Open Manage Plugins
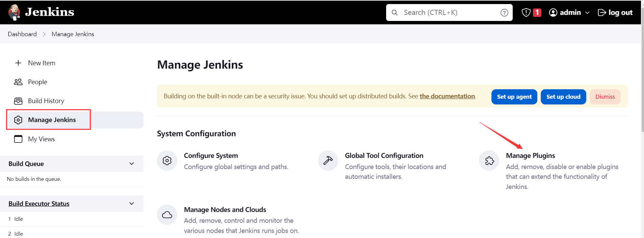The image size is (644, 238). point(530,156)
